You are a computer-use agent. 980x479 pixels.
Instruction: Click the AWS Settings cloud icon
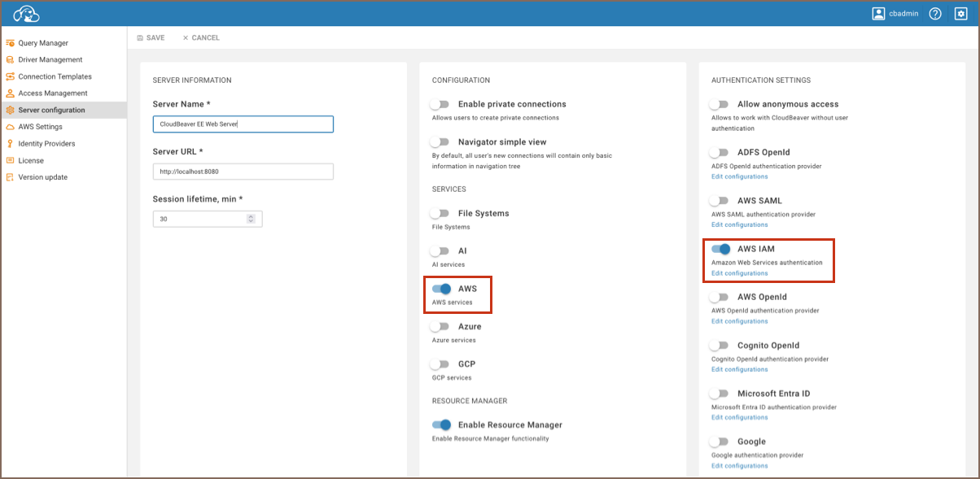10,127
